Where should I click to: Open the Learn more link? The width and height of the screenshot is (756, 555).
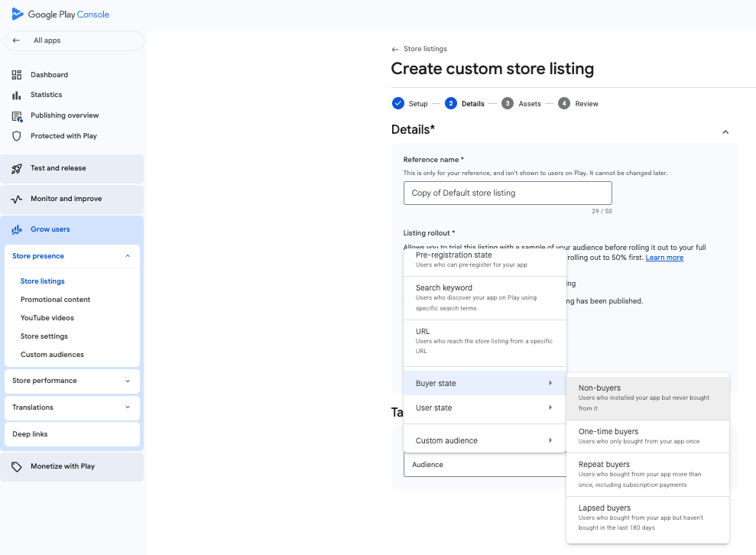664,258
